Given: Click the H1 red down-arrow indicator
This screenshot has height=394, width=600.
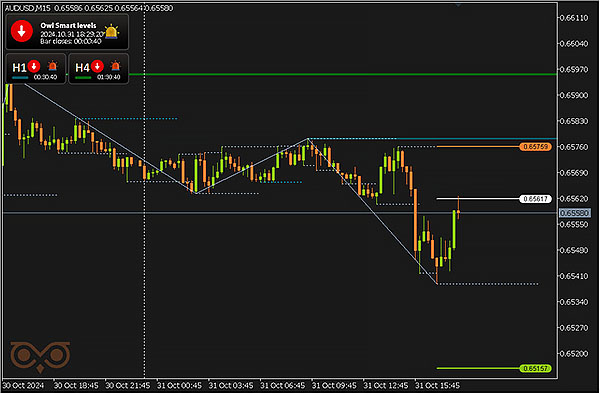Looking at the screenshot, I should tap(34, 66).
